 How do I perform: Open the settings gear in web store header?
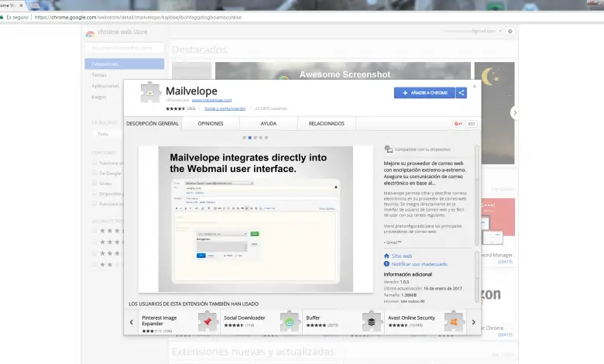[510, 31]
